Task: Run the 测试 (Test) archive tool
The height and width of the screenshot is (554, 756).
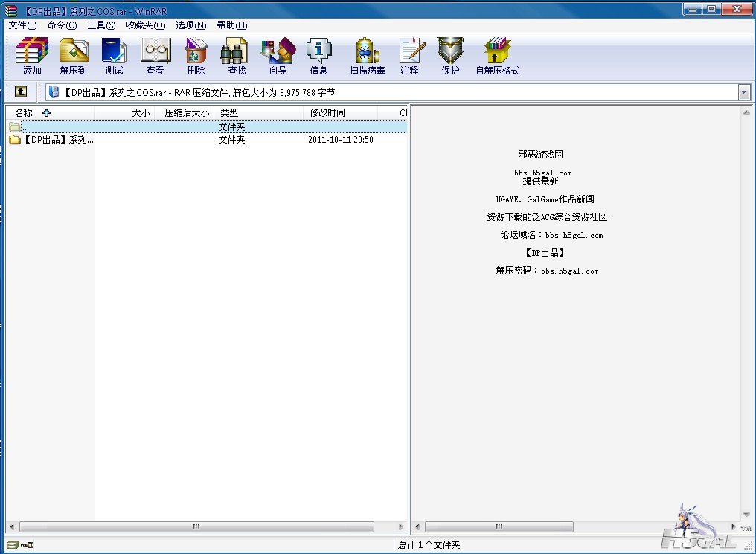Action: [x=115, y=57]
